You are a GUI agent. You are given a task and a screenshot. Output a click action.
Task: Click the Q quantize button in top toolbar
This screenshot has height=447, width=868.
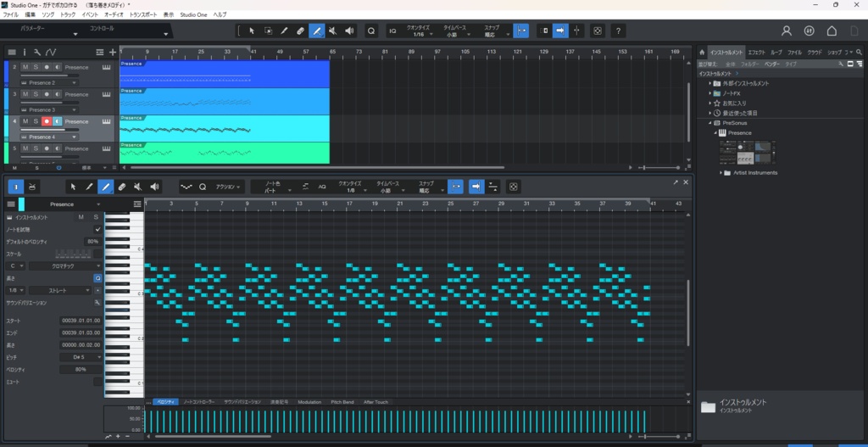371,31
